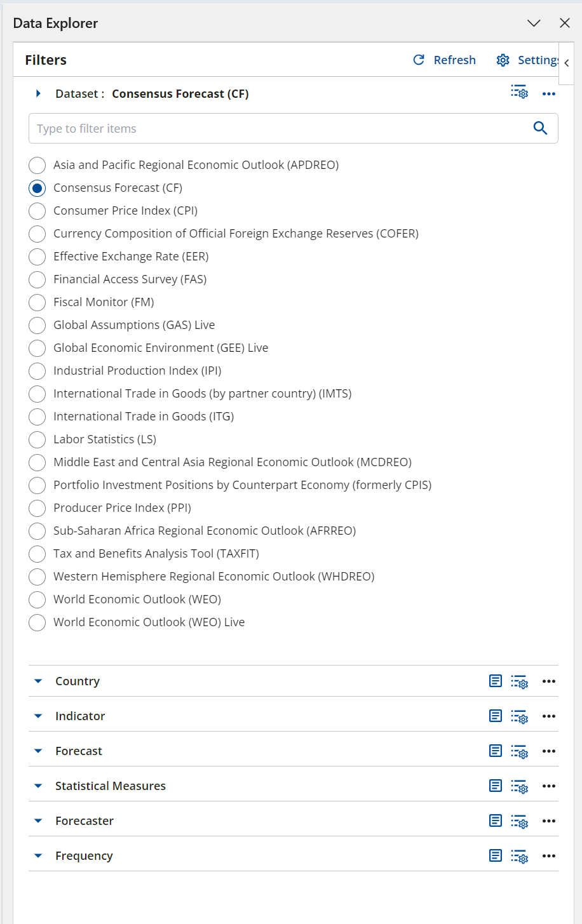Open Frequency row more options ellipsis

pyautogui.click(x=549, y=856)
